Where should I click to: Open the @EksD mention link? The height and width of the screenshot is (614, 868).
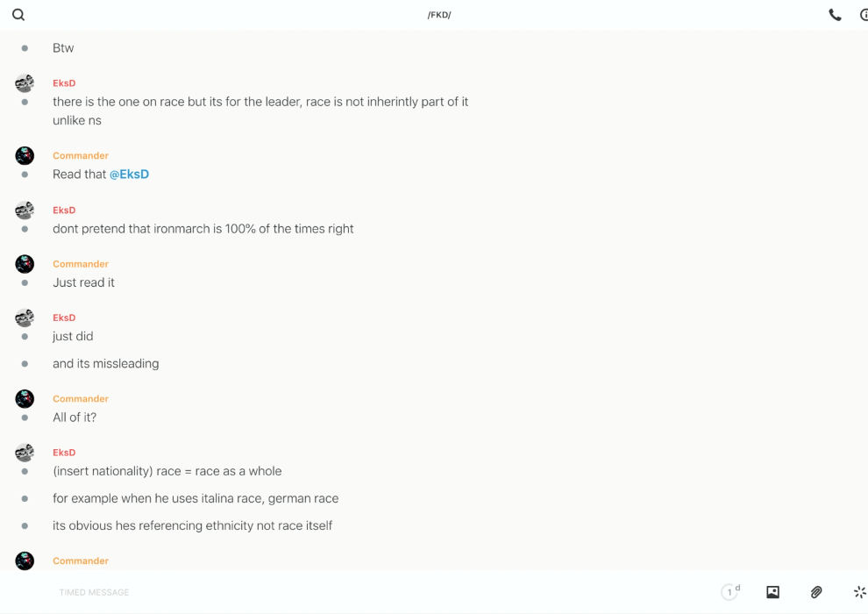(x=129, y=175)
